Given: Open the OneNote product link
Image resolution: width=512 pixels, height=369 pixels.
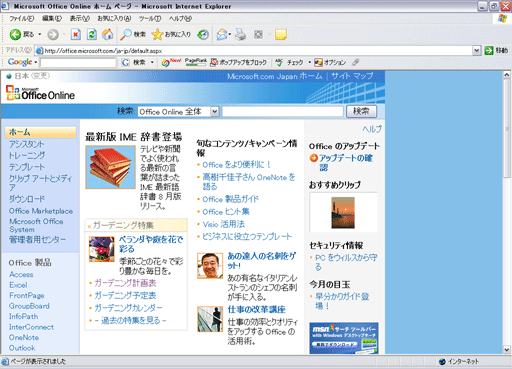Looking at the screenshot, I should (x=24, y=337).
